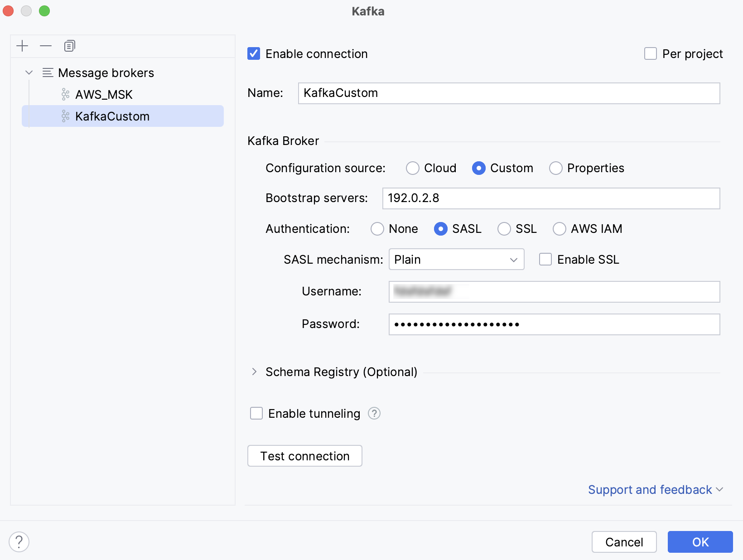Click the Kafka icon next to KafkaCustom
Image resolution: width=743 pixels, height=560 pixels.
pyautogui.click(x=65, y=116)
